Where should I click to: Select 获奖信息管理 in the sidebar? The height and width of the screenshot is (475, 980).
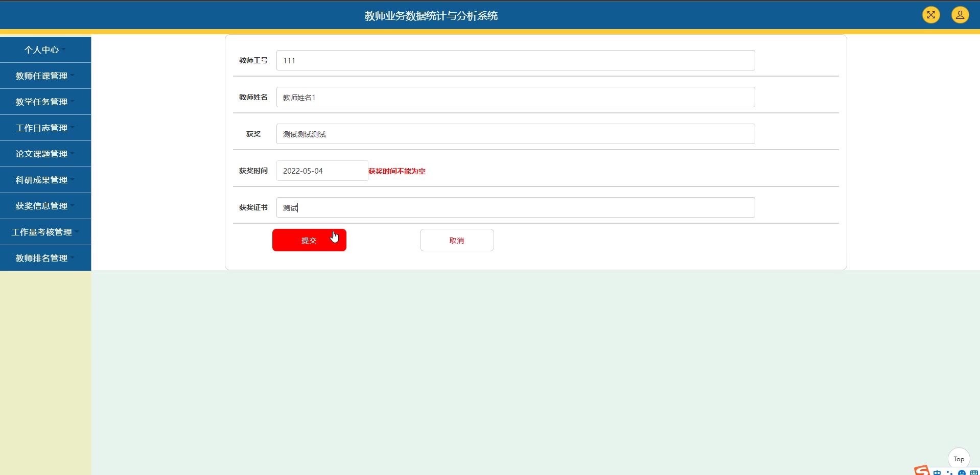coord(45,206)
